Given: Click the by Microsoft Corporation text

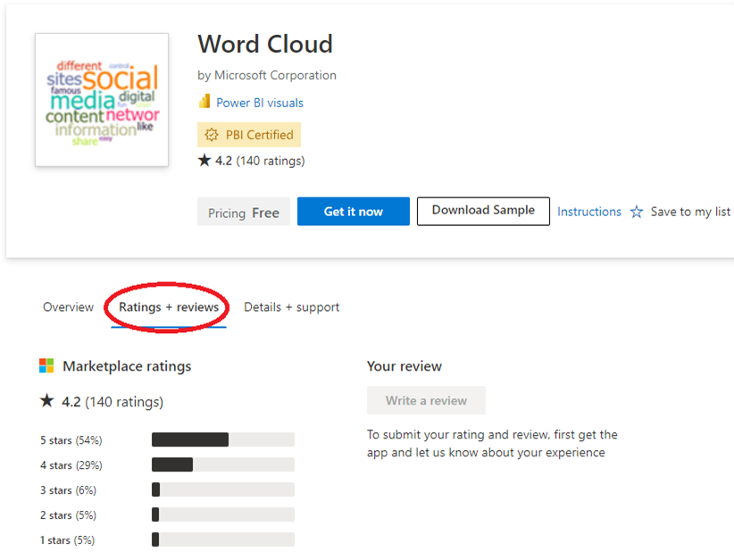Looking at the screenshot, I should [267, 75].
